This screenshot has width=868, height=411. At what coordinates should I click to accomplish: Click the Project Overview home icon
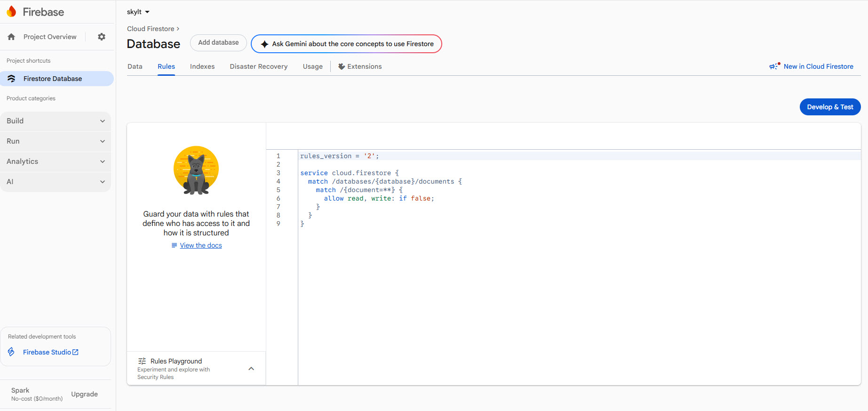[x=11, y=37]
